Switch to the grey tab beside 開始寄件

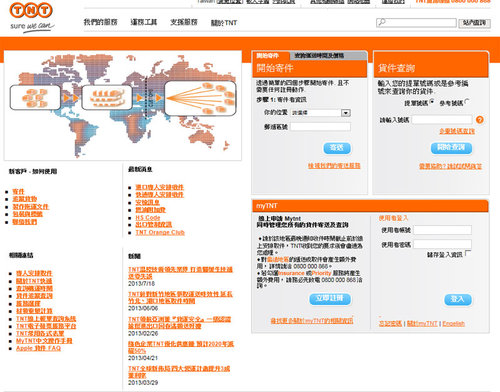coord(328,56)
